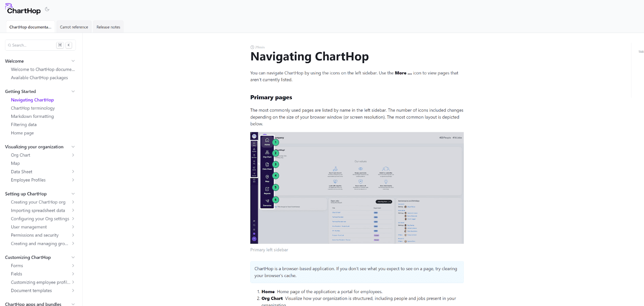Click the command key shortcut badge
The width and height of the screenshot is (644, 306).
(60, 45)
